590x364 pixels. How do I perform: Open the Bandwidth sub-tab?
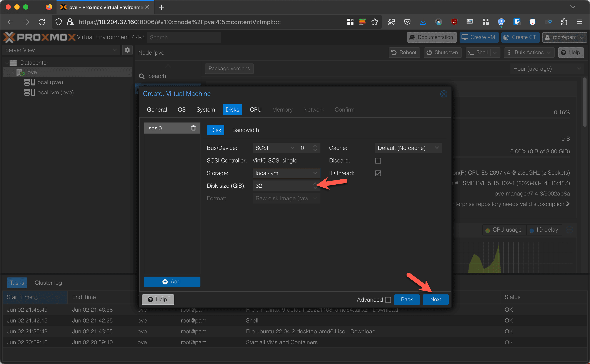(x=245, y=130)
